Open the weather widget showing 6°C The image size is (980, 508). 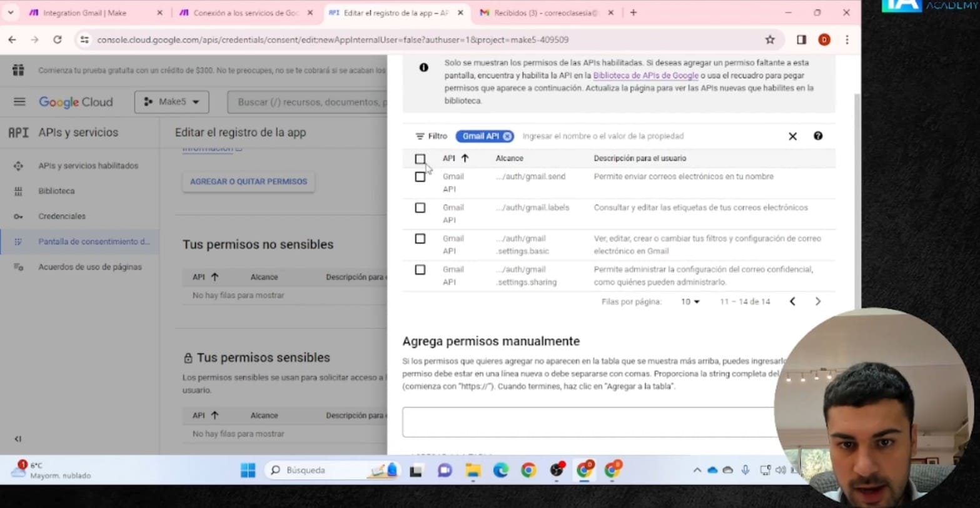pyautogui.click(x=51, y=470)
